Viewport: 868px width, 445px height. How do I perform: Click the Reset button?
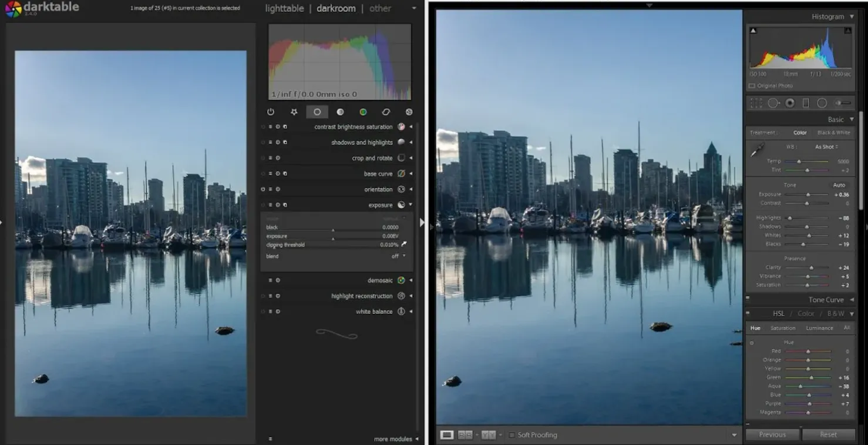click(828, 434)
